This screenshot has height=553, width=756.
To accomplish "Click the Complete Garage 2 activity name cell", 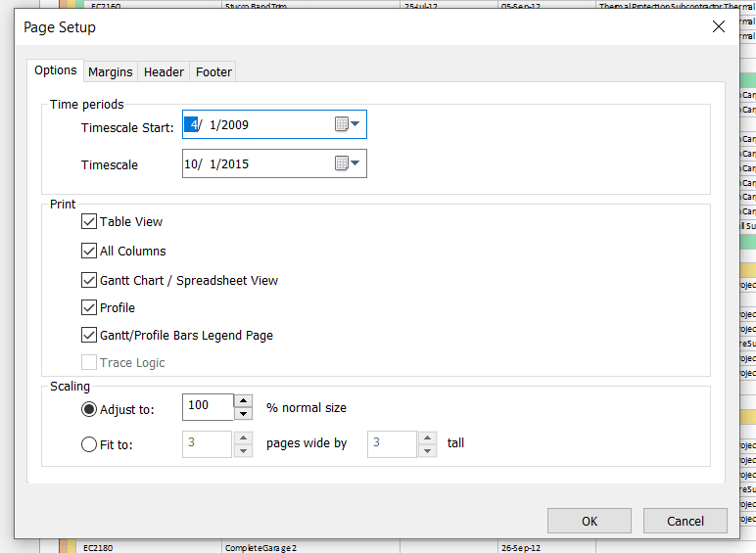I will point(311,548).
